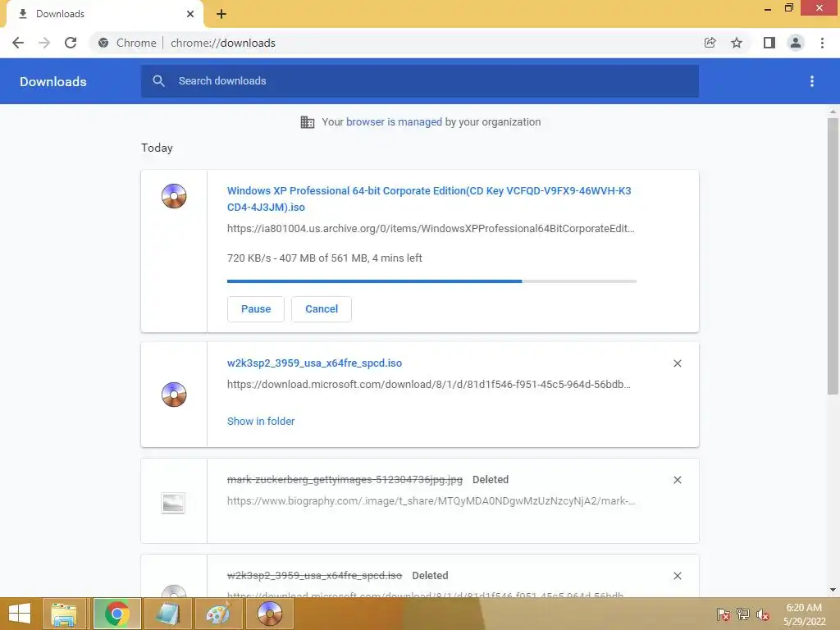Select the Downloads tab

click(x=105, y=14)
